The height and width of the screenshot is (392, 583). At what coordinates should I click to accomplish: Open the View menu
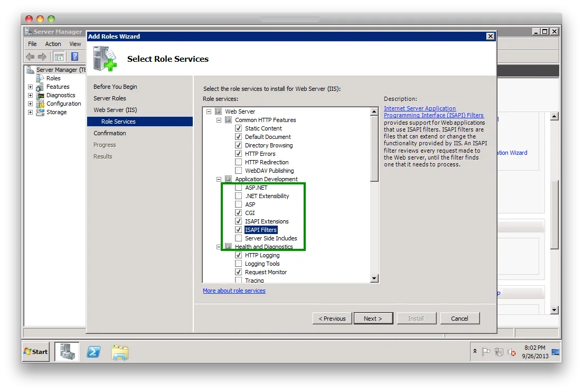[75, 44]
